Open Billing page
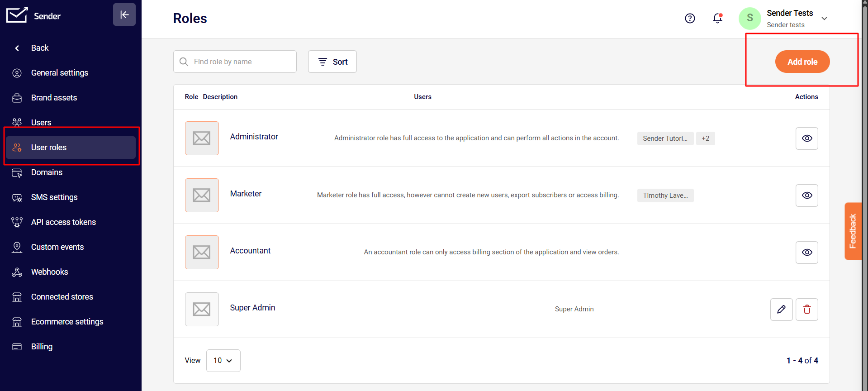This screenshot has width=868, height=391. coord(71,347)
